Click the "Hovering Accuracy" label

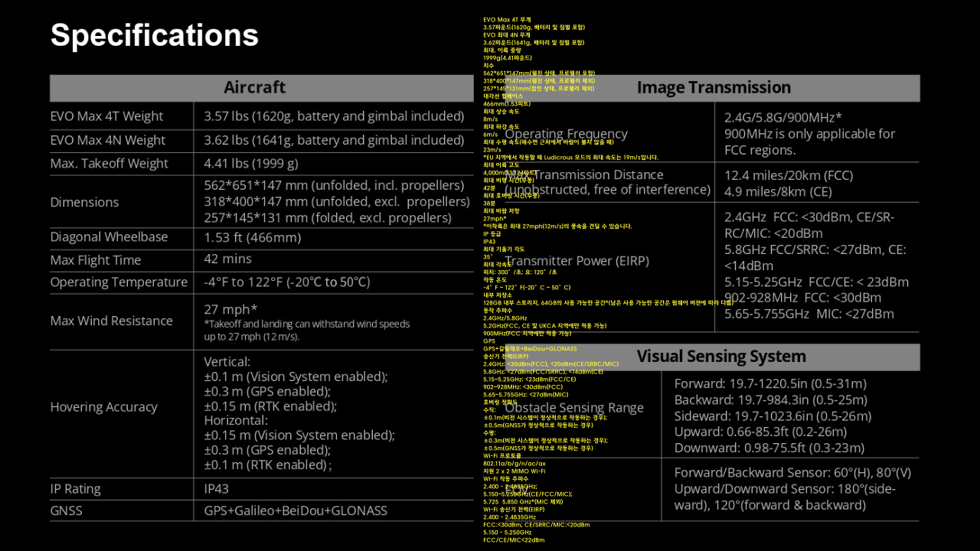click(103, 407)
